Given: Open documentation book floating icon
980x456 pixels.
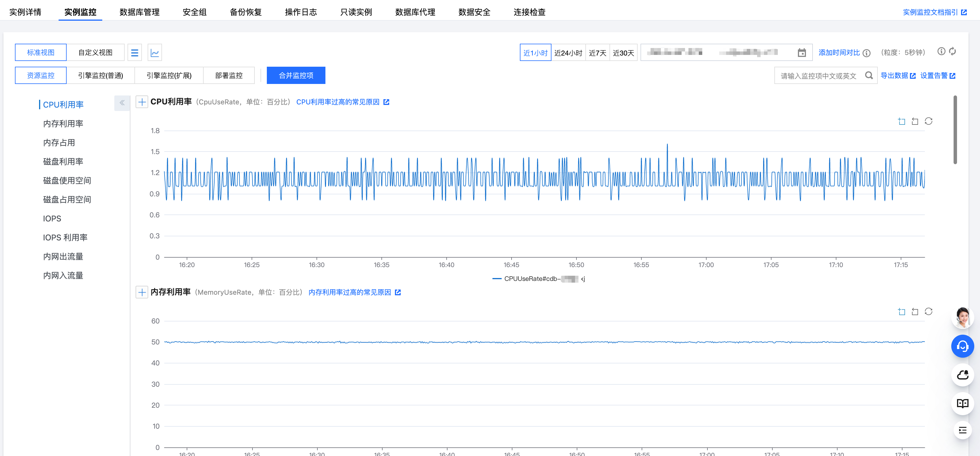Looking at the screenshot, I should click(x=962, y=403).
